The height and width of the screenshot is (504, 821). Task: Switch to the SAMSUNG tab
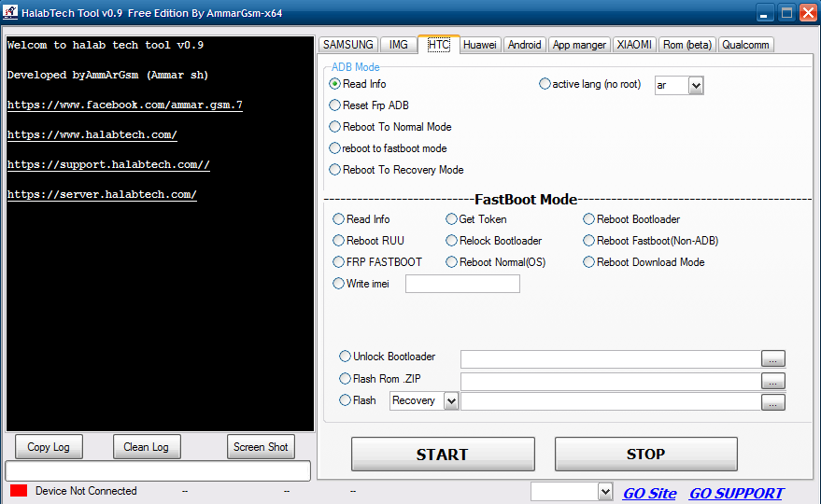coord(348,45)
